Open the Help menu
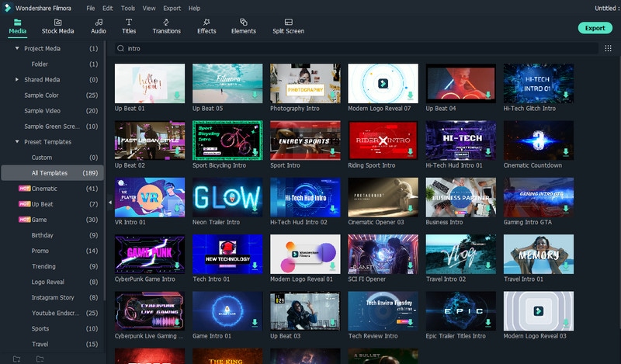Image resolution: width=621 pixels, height=364 pixels. click(194, 8)
